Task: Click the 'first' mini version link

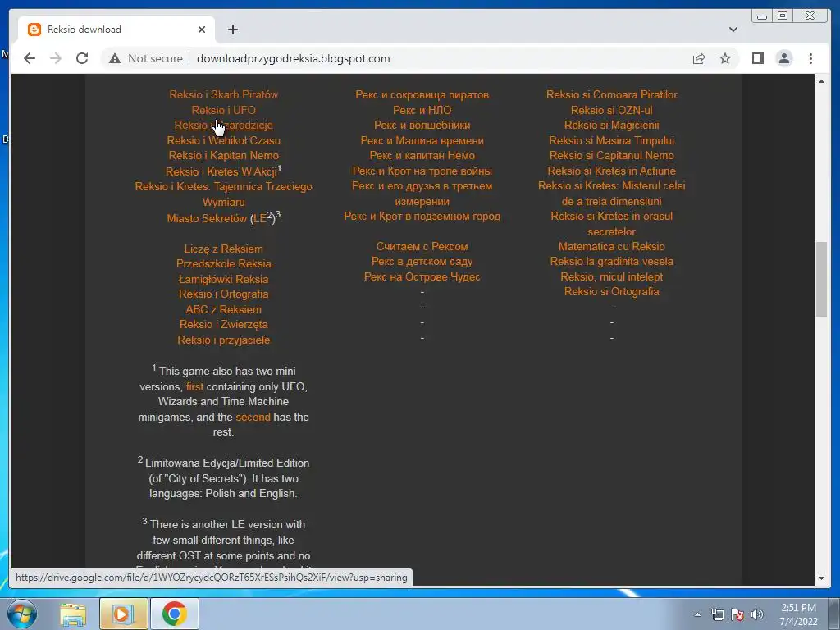Action: tap(194, 387)
